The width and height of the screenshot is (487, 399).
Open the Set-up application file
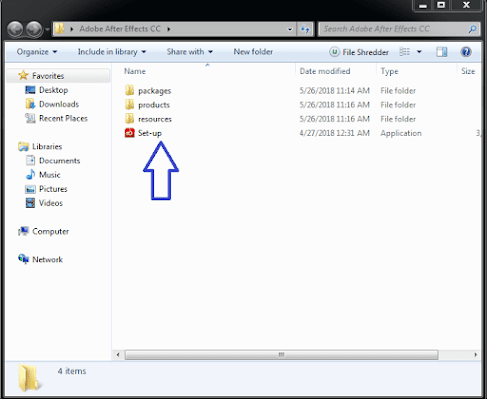tap(149, 133)
